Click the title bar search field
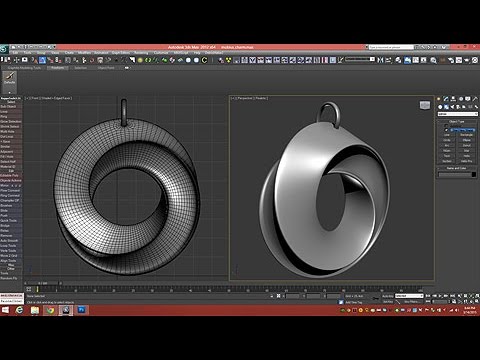Image resolution: width=480 pixels, height=360 pixels. (391, 47)
